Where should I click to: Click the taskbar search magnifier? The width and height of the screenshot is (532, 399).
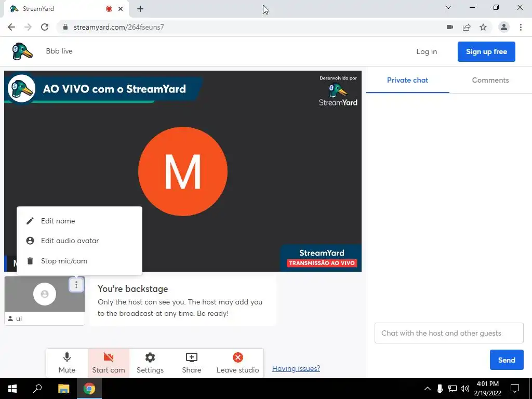coord(37,389)
